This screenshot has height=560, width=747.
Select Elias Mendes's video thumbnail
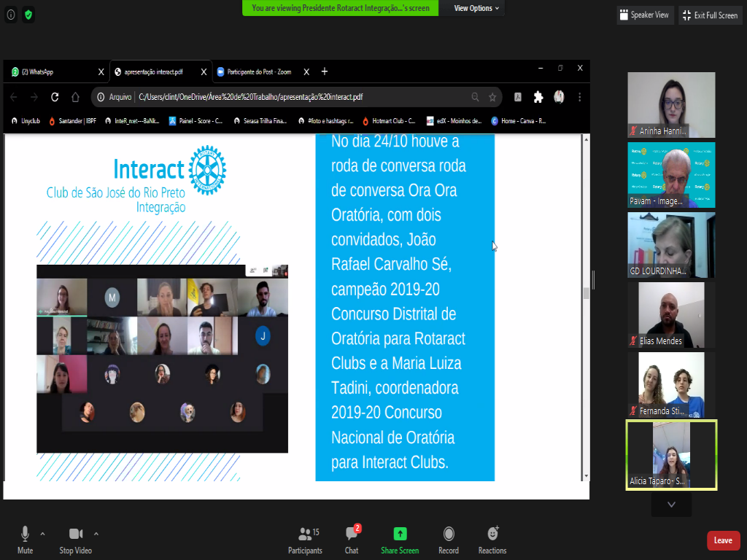(671, 314)
